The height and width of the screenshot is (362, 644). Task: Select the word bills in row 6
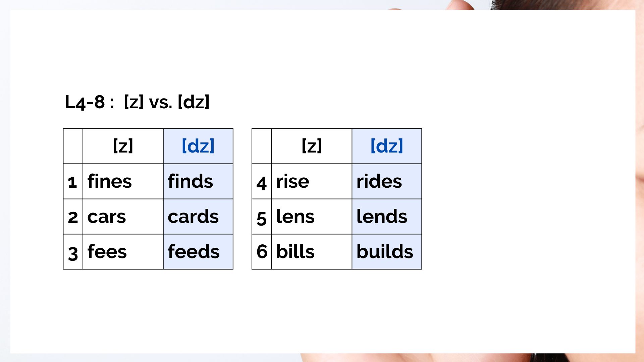[x=295, y=251]
